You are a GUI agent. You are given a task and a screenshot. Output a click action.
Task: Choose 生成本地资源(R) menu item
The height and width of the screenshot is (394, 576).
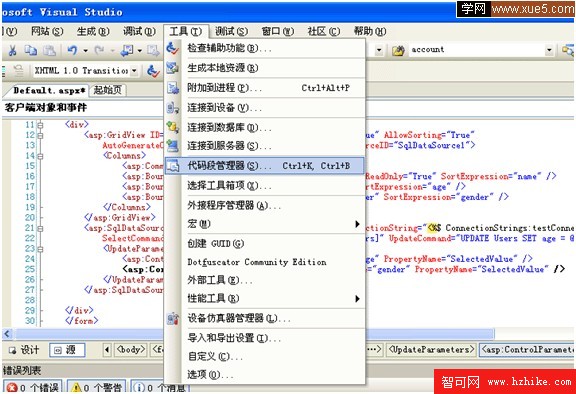[x=264, y=68]
